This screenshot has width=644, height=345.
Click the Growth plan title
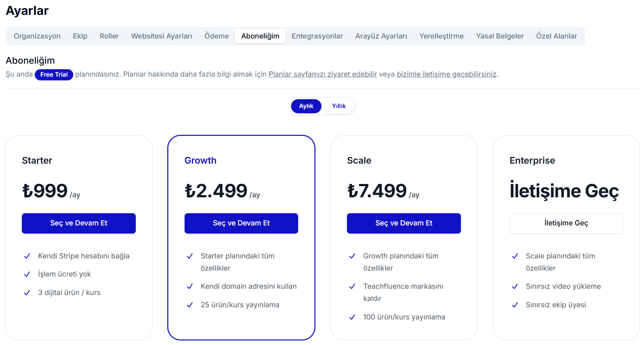click(200, 160)
